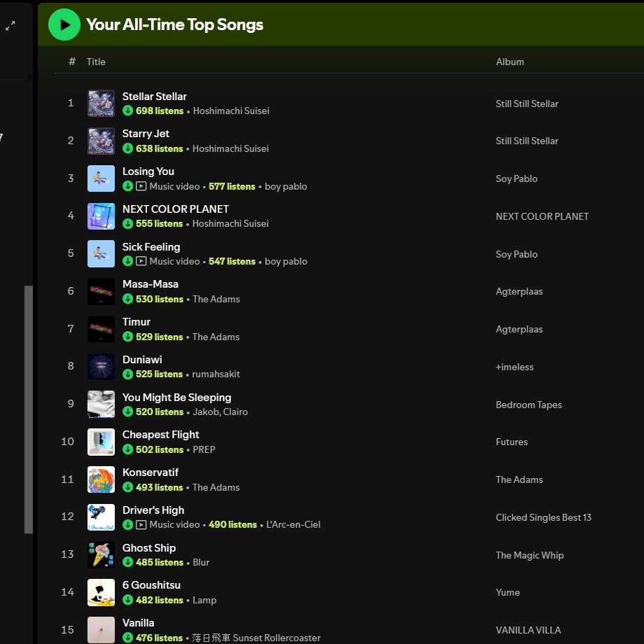
Task: Open Masa-Masa album cover thumbnail
Action: click(x=101, y=291)
